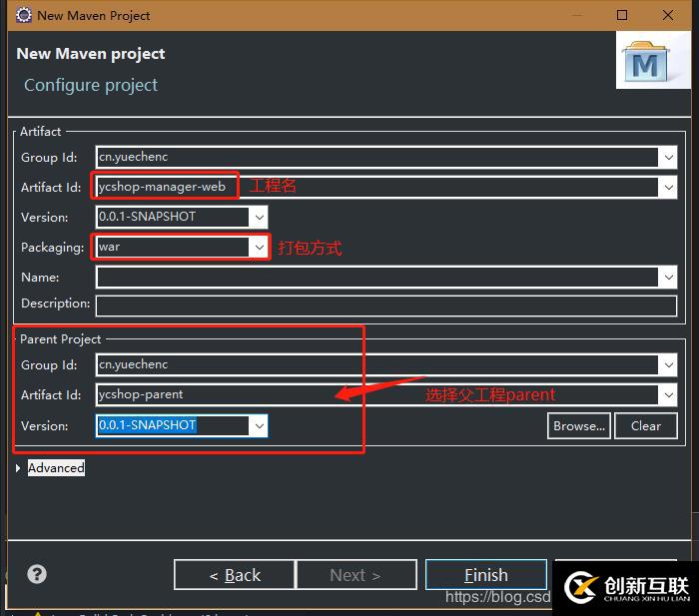Click the disabled Next > button

(355, 574)
